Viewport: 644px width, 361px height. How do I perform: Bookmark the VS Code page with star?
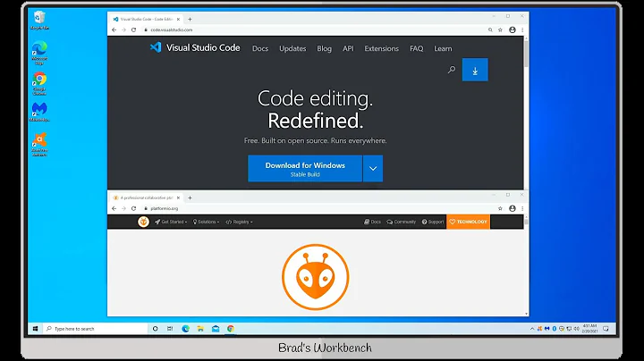(x=500, y=30)
